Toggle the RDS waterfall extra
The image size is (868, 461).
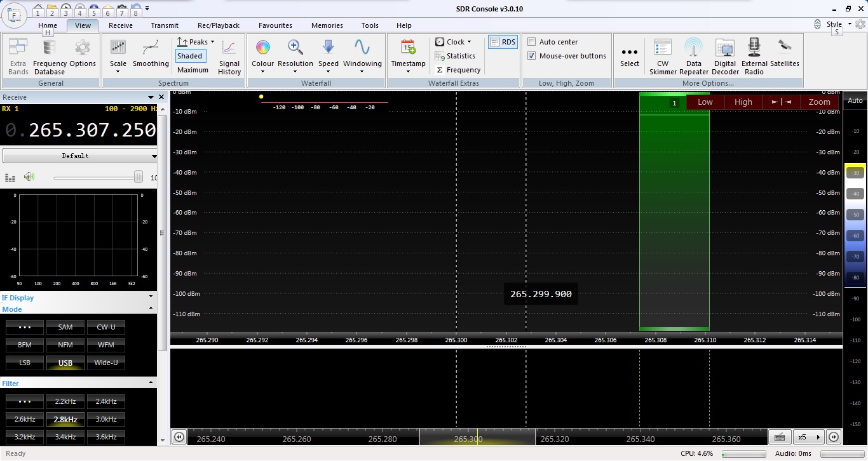tap(503, 42)
